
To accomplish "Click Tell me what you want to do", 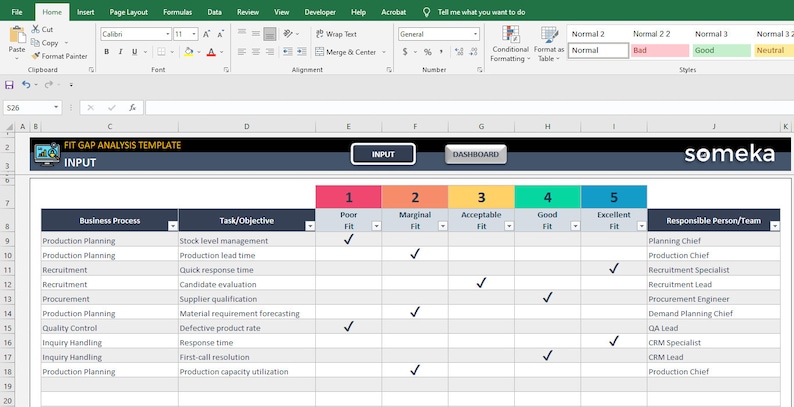I will pyautogui.click(x=481, y=12).
